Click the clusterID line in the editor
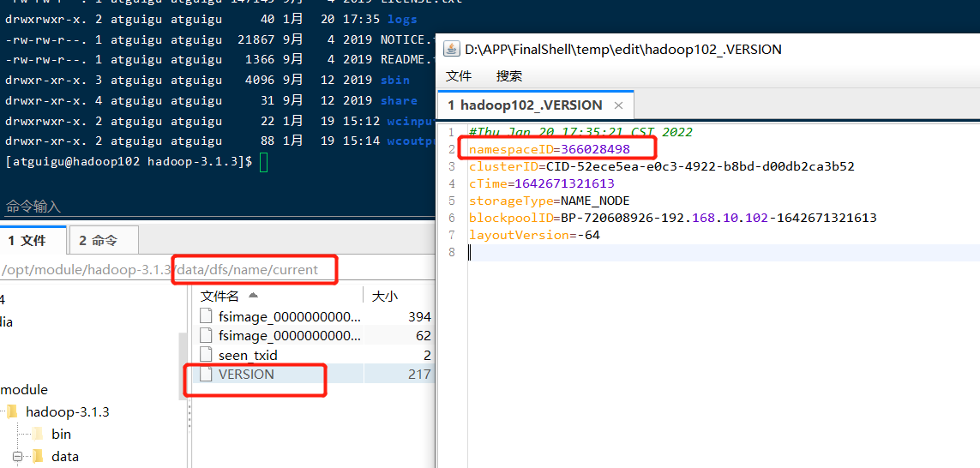This screenshot has height=468, width=980. click(x=661, y=167)
